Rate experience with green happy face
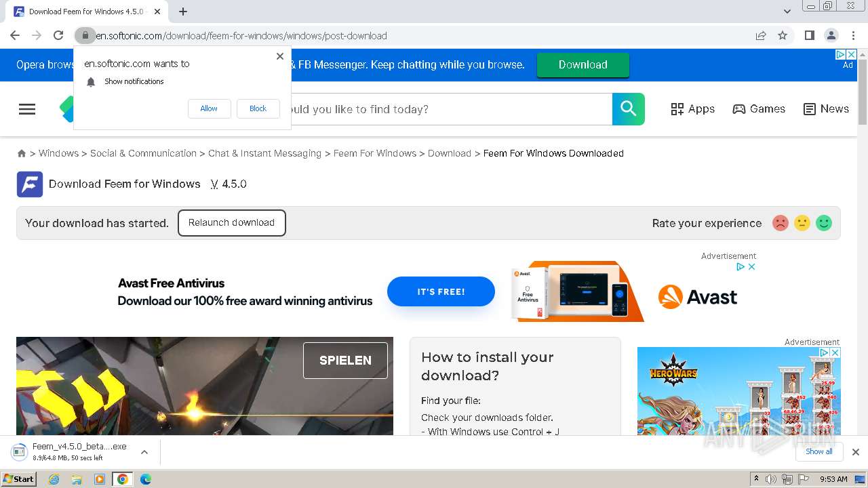The height and width of the screenshot is (488, 868). (824, 223)
